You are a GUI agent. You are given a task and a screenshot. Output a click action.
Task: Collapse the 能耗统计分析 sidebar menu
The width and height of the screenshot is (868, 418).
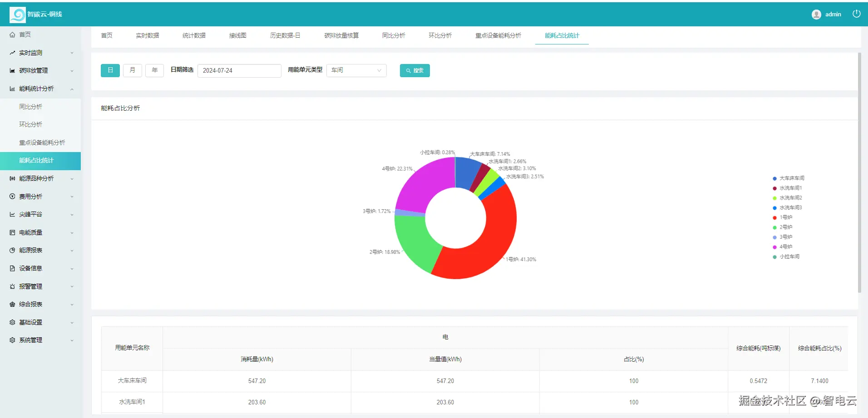pyautogui.click(x=40, y=89)
